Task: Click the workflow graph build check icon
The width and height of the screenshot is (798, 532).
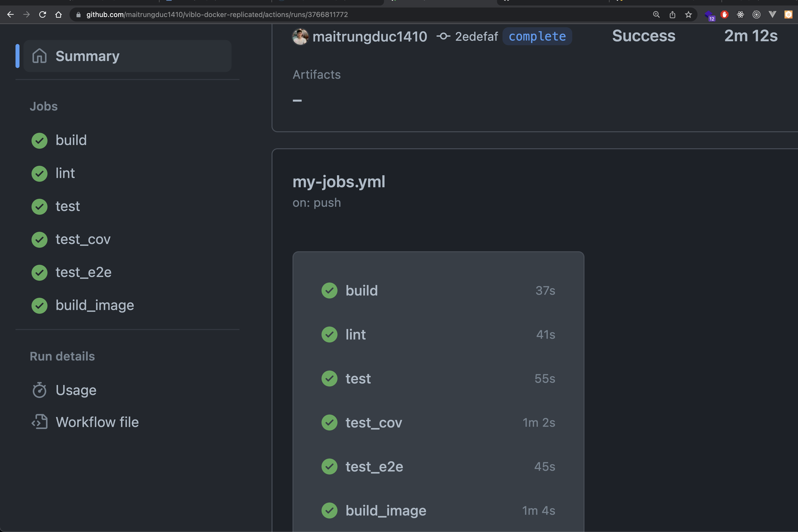Action: (x=329, y=290)
